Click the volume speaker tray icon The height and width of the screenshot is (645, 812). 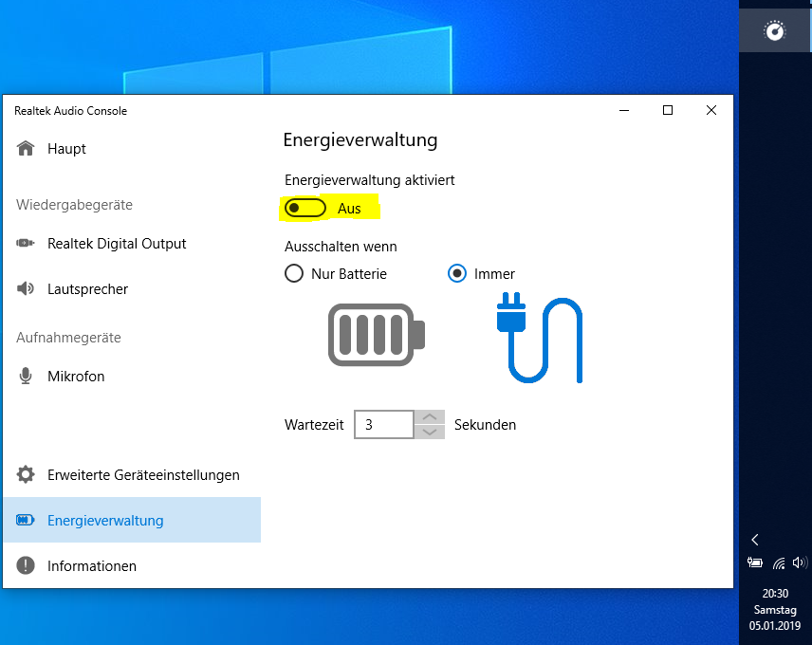[800, 562]
